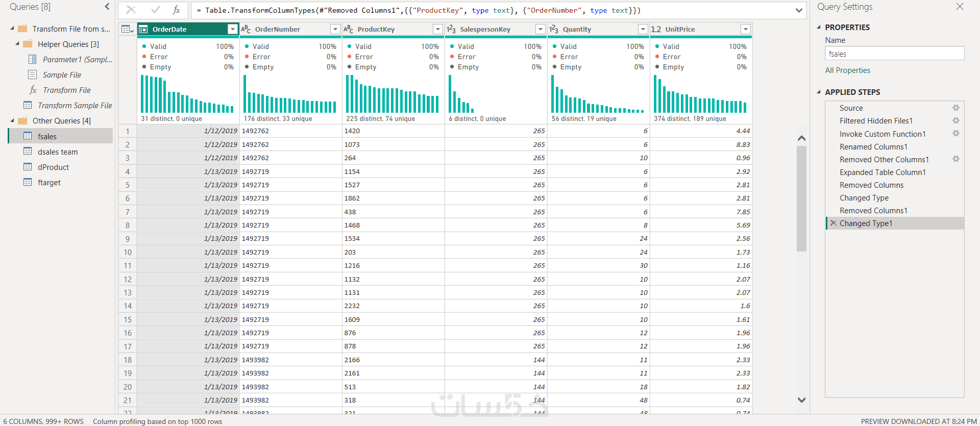The height and width of the screenshot is (426, 980).
Task: Open settings gear for Source step
Action: [x=955, y=108]
